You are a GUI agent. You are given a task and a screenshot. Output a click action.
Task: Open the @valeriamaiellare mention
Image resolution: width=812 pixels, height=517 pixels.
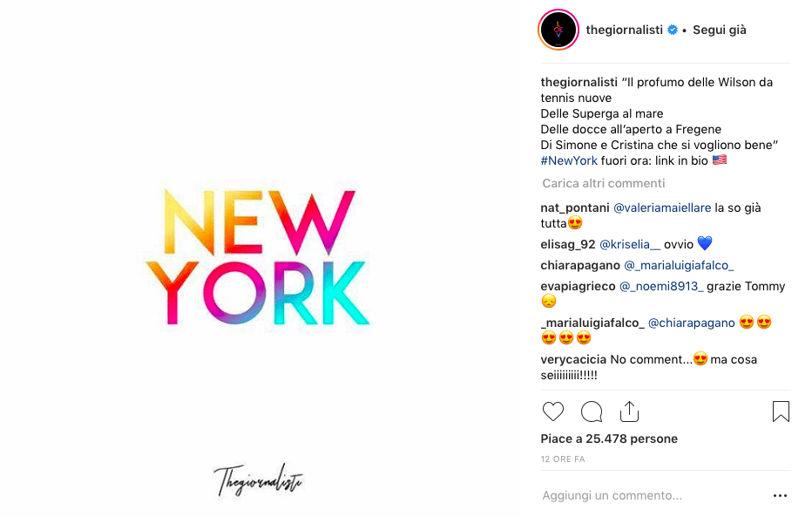point(662,207)
